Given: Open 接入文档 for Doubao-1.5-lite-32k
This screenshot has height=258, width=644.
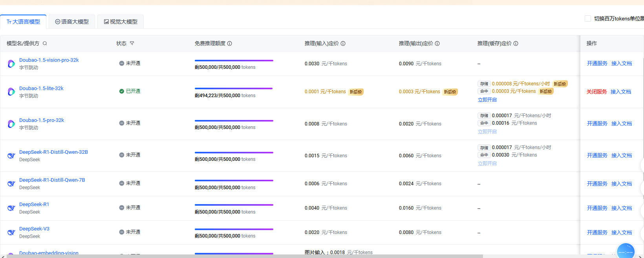Looking at the screenshot, I should (621, 92).
